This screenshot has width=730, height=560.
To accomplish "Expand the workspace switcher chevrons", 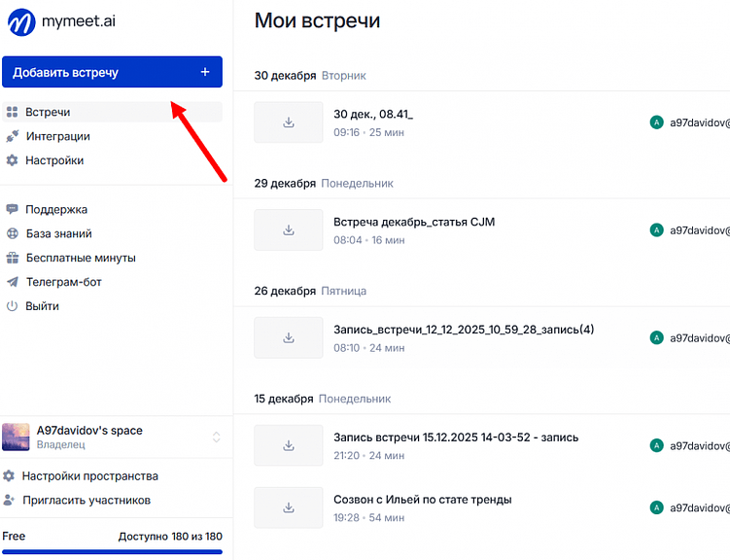I will pyautogui.click(x=216, y=437).
